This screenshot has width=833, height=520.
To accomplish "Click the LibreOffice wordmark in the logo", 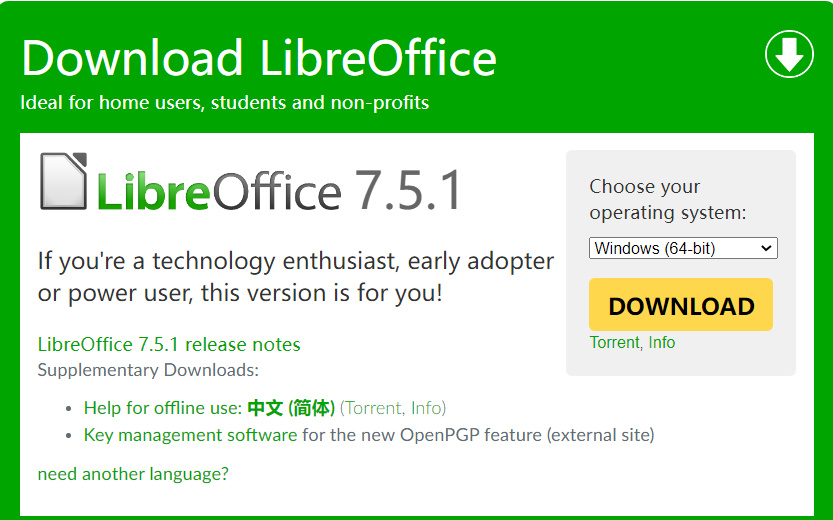I will 219,190.
